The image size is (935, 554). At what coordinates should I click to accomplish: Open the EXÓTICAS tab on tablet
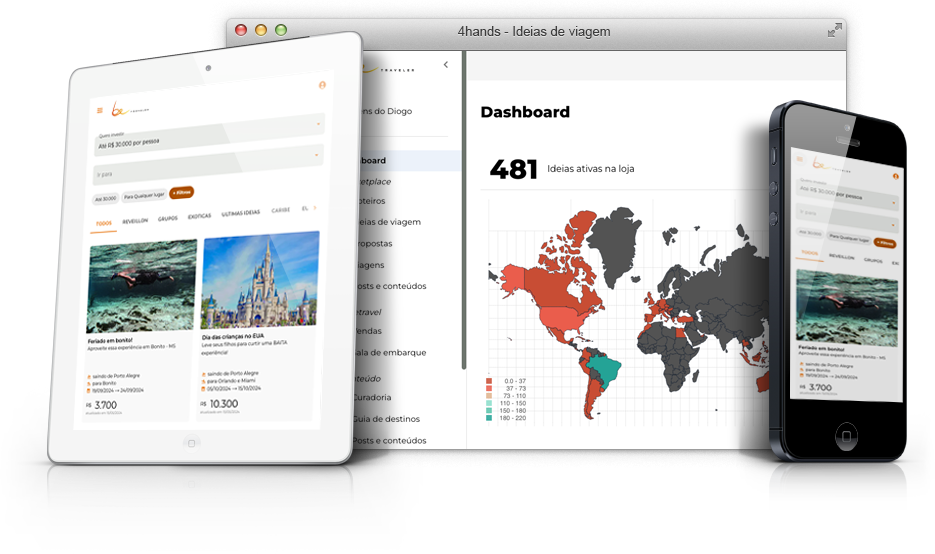pos(200,214)
